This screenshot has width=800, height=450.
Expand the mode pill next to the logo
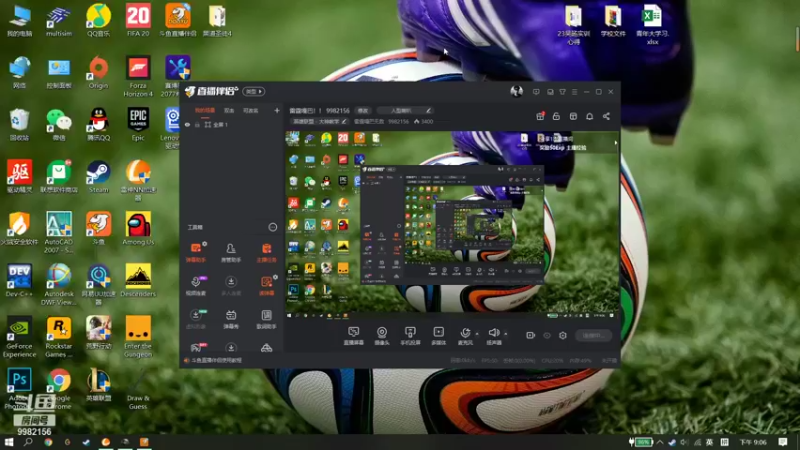(x=254, y=91)
